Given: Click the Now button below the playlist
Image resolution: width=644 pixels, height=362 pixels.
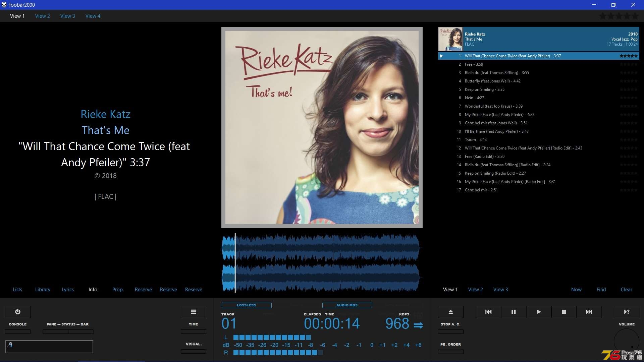Looking at the screenshot, I should pyautogui.click(x=577, y=290).
